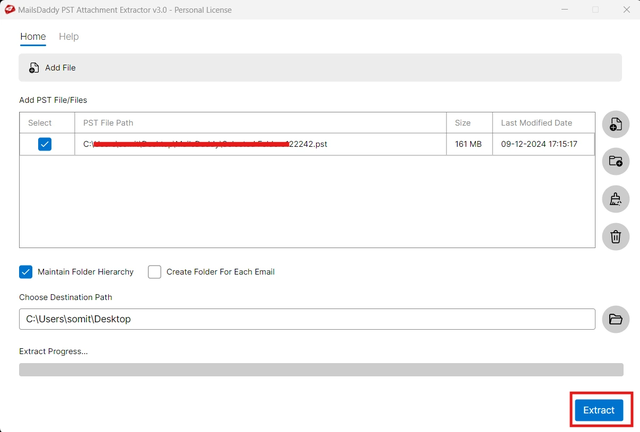Click the round add-file icon button
The height and width of the screenshot is (432, 640).
pyautogui.click(x=616, y=124)
